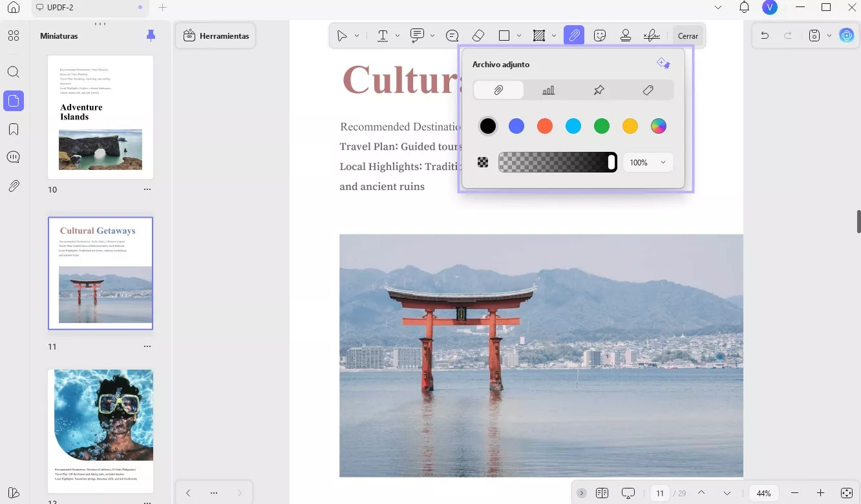861x504 pixels.
Task: Click the layers icon at sidebar bottom
Action: point(14,492)
